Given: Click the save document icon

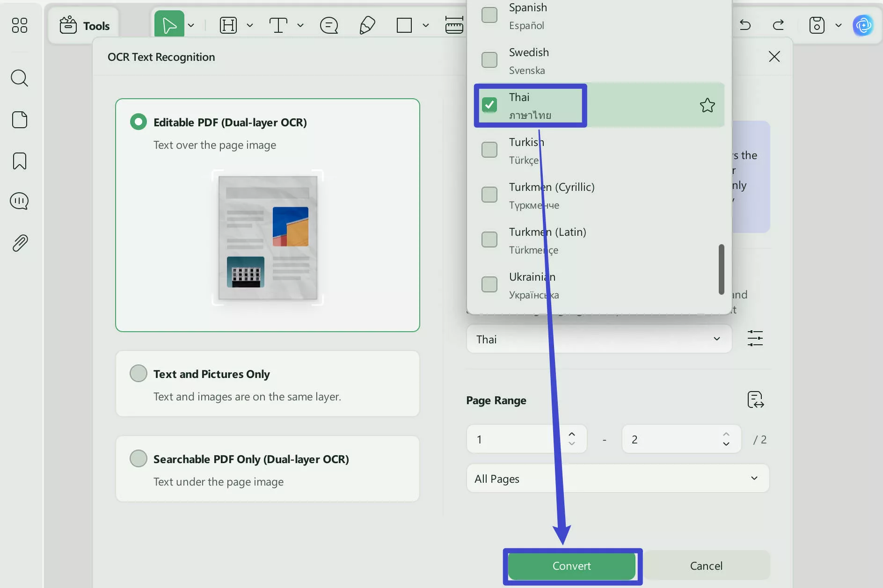Looking at the screenshot, I should [817, 25].
